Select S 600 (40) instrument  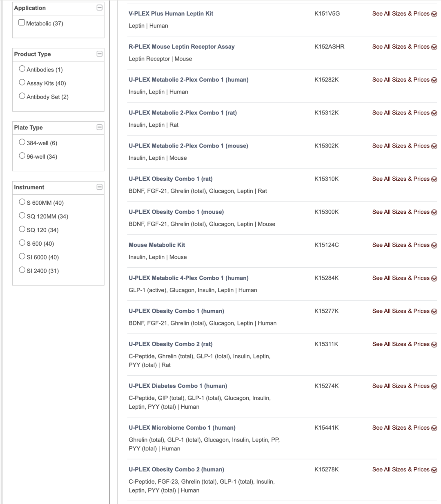pyautogui.click(x=22, y=242)
